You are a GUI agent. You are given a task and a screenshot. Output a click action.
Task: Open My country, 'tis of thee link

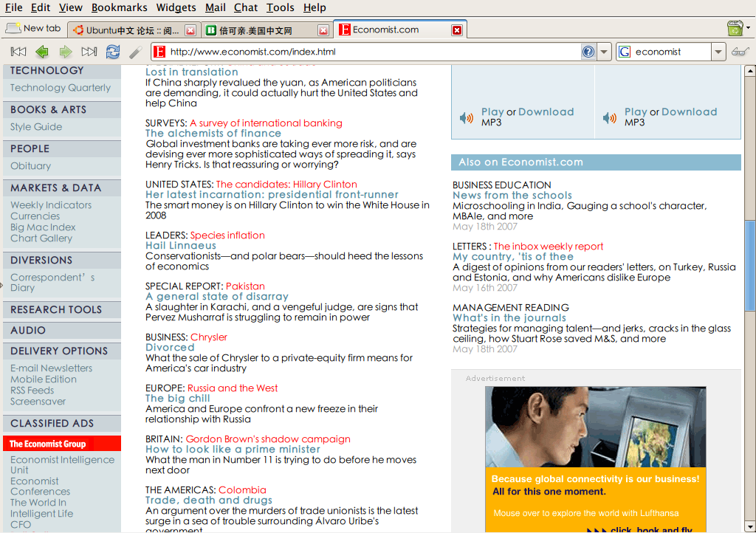[x=513, y=256]
